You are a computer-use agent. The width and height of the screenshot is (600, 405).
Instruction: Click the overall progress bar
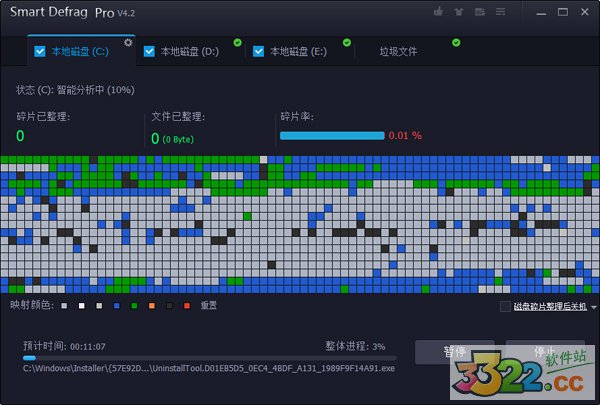click(210, 358)
